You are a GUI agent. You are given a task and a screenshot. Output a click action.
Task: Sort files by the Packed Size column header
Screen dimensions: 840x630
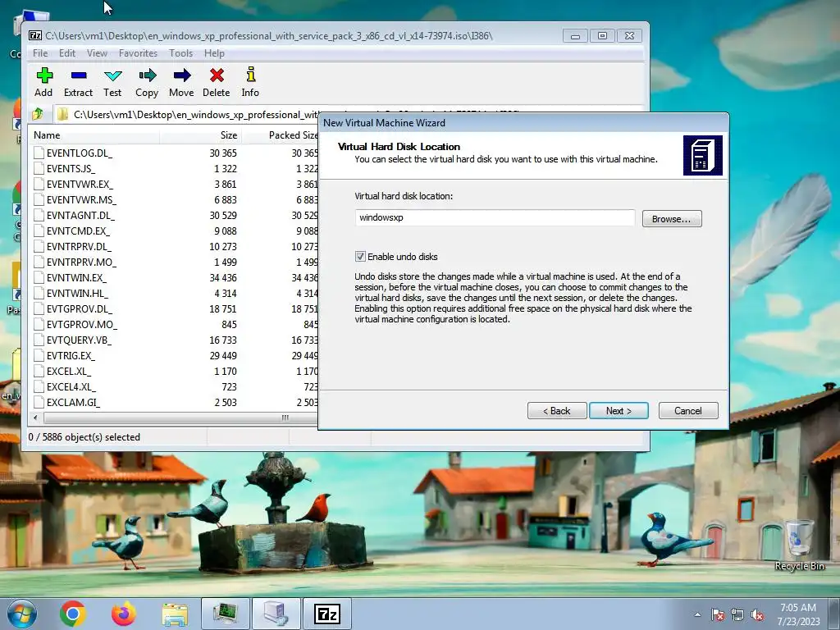click(x=281, y=135)
